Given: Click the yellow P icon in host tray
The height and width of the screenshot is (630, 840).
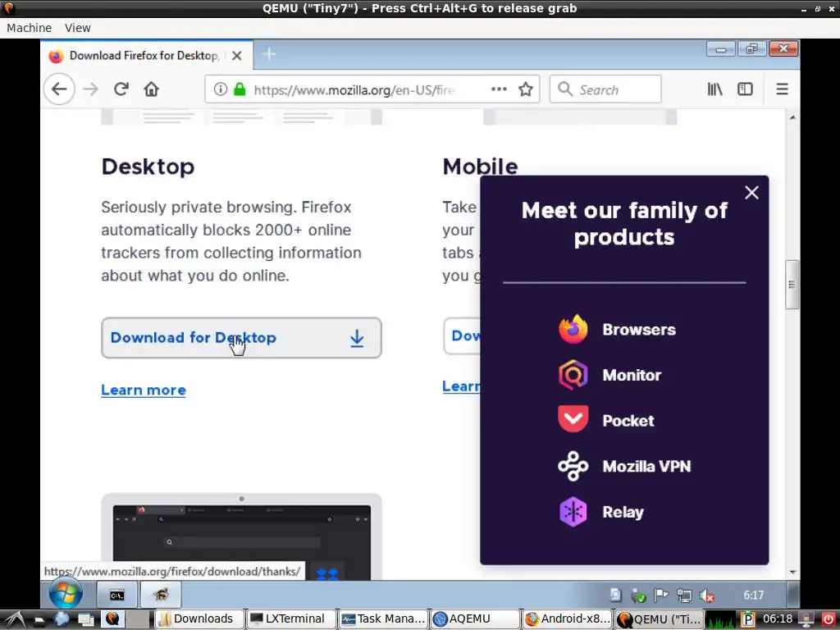Looking at the screenshot, I should 748,619.
